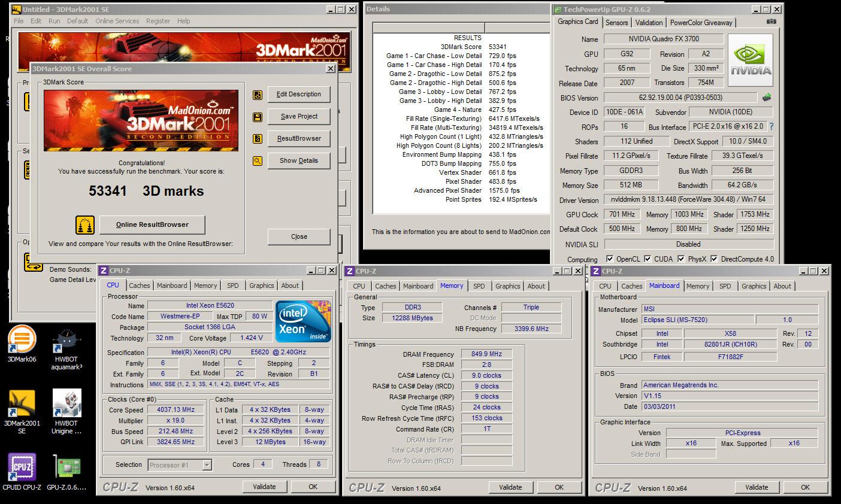
Task: Click the Bus Speed value 212.48 MHz
Action: tap(177, 432)
